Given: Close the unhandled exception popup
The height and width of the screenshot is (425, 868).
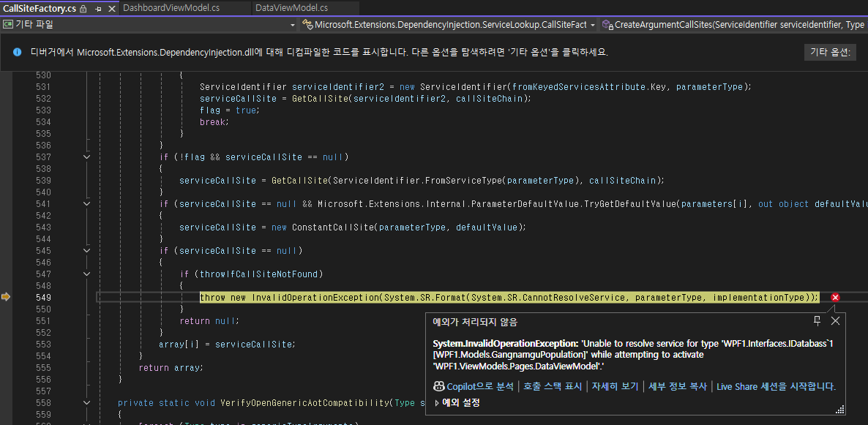Looking at the screenshot, I should 835,320.
